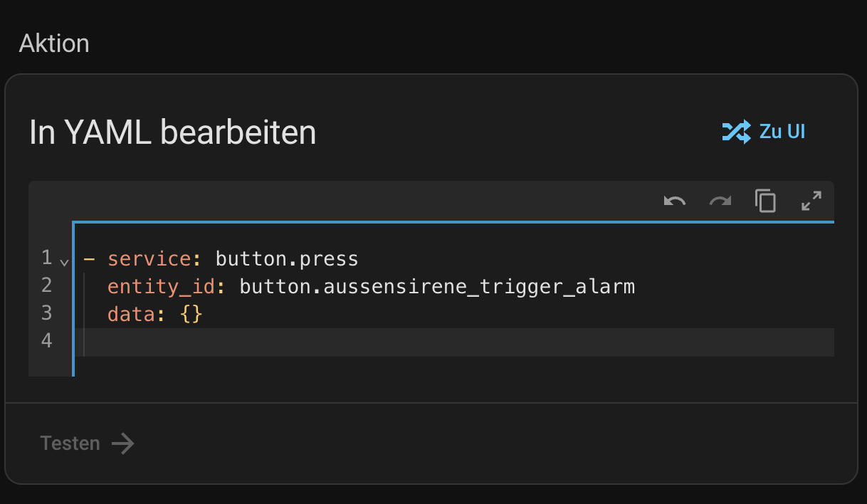Click the 'button.press' value text

(287, 258)
